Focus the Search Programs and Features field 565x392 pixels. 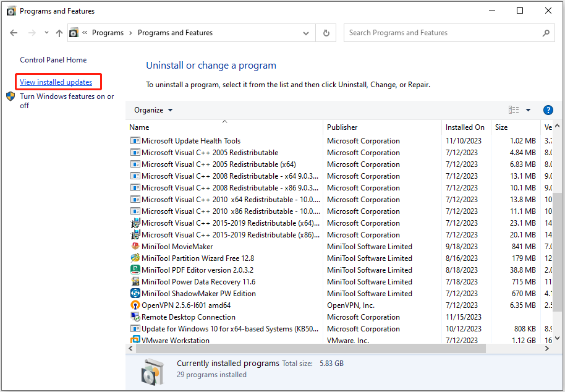point(449,33)
